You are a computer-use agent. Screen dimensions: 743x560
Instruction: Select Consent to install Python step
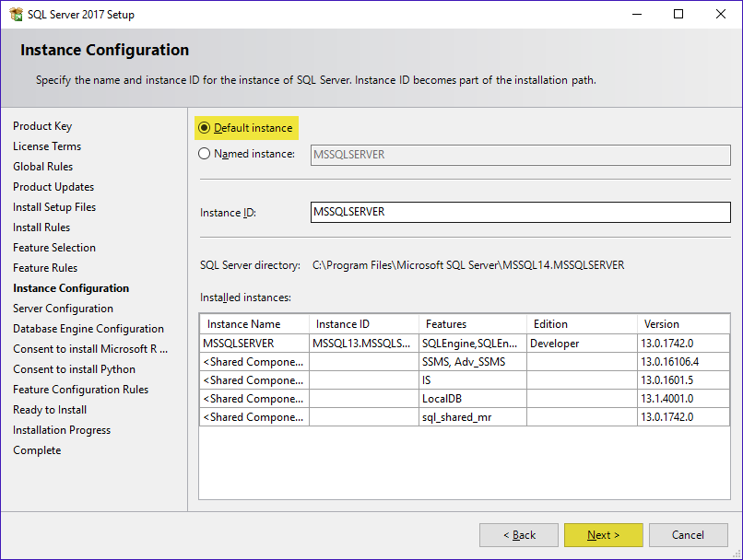(x=75, y=369)
